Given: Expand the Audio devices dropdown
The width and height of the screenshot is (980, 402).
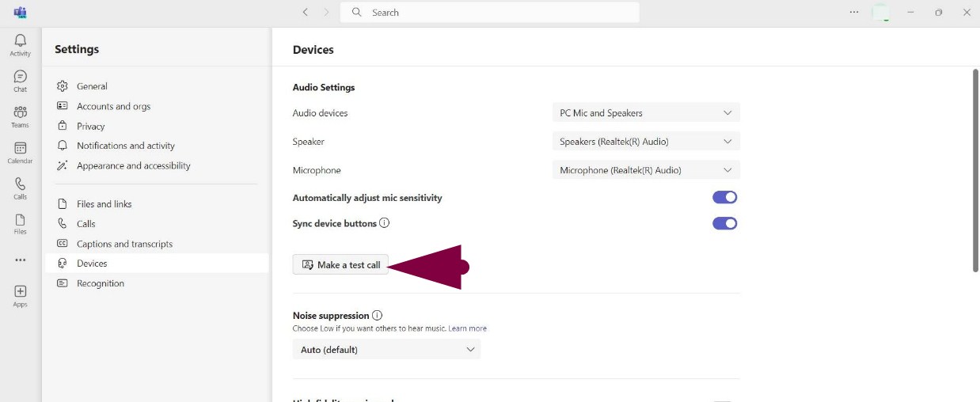Looking at the screenshot, I should click(x=646, y=113).
